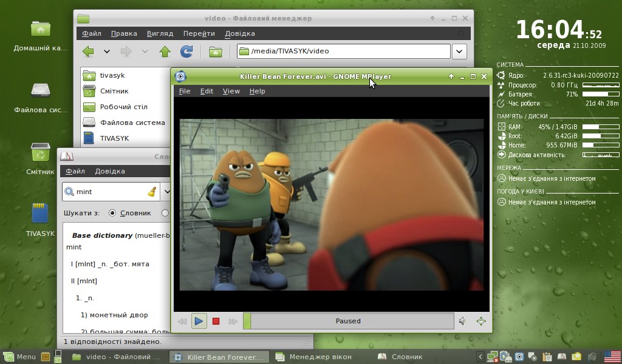Open the forward history dropdown in file manager
622x364 pixels.
click(145, 51)
